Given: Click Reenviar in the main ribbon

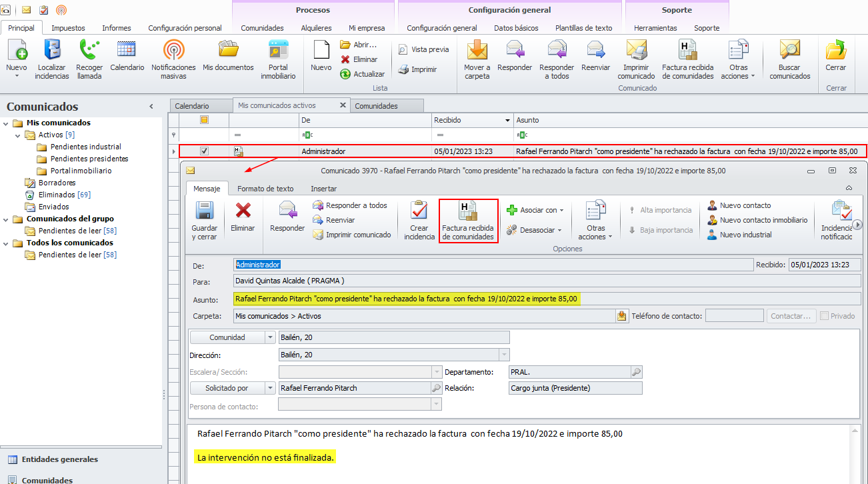Looking at the screenshot, I should (x=596, y=56).
